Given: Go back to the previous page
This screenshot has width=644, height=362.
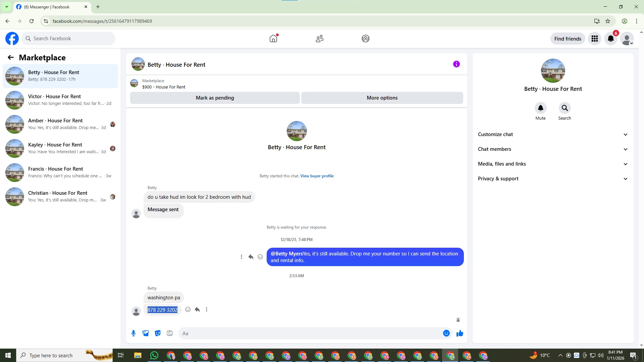Looking at the screenshot, I should pos(7,21).
